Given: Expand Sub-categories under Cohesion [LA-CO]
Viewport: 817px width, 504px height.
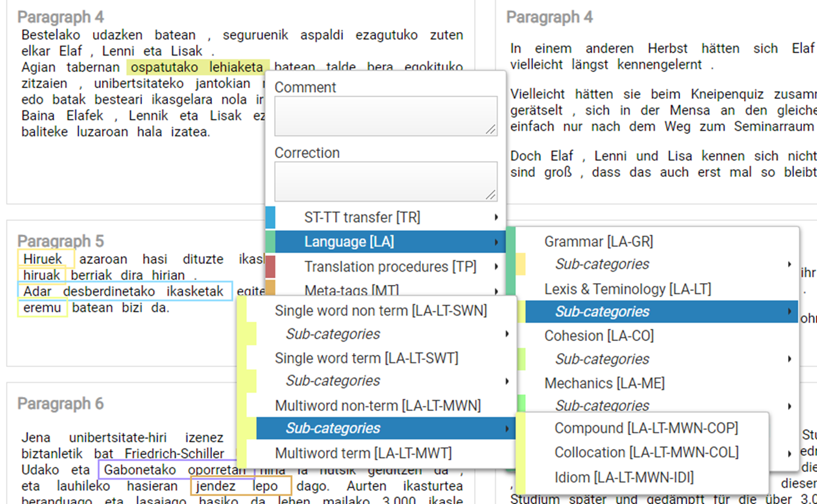Looking at the screenshot, I should (x=602, y=359).
